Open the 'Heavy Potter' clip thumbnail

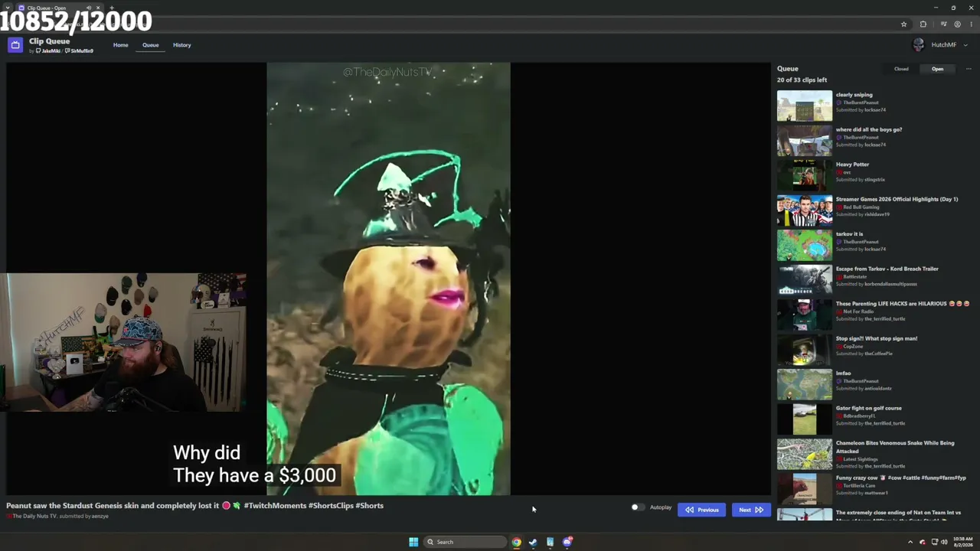tap(805, 175)
